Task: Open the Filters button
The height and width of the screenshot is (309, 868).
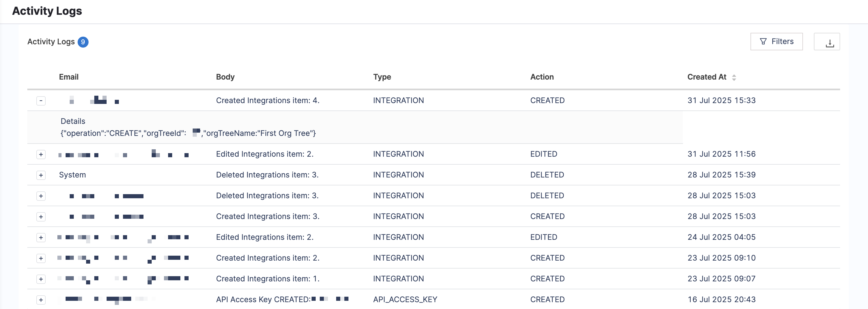Action: tap(776, 42)
